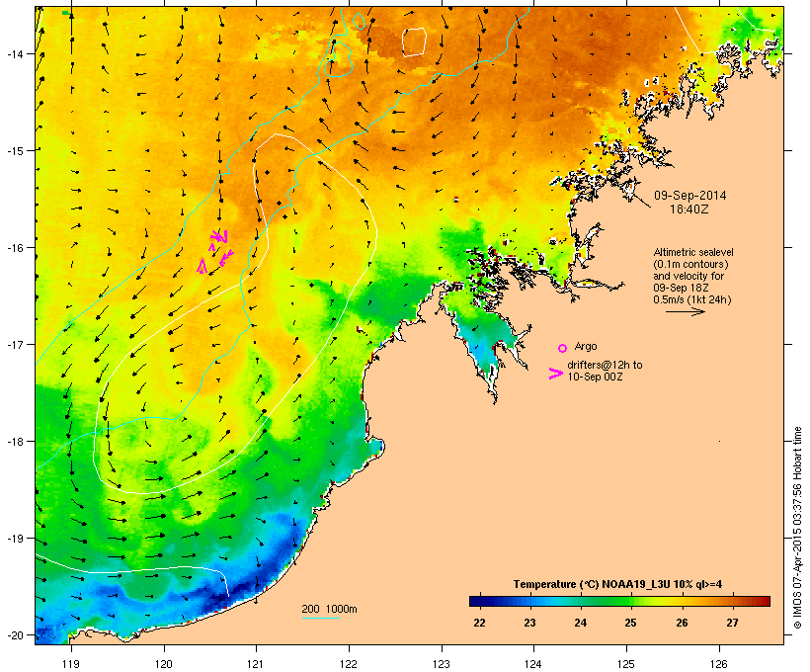Click the "23" color bar tick label
The height and width of the screenshot is (672, 810).
coord(530,623)
